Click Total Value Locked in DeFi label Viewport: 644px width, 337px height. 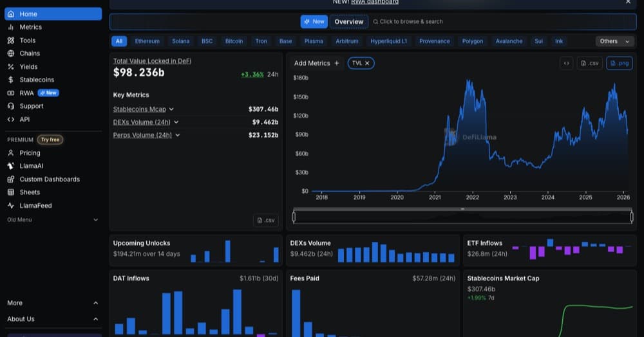tap(152, 60)
